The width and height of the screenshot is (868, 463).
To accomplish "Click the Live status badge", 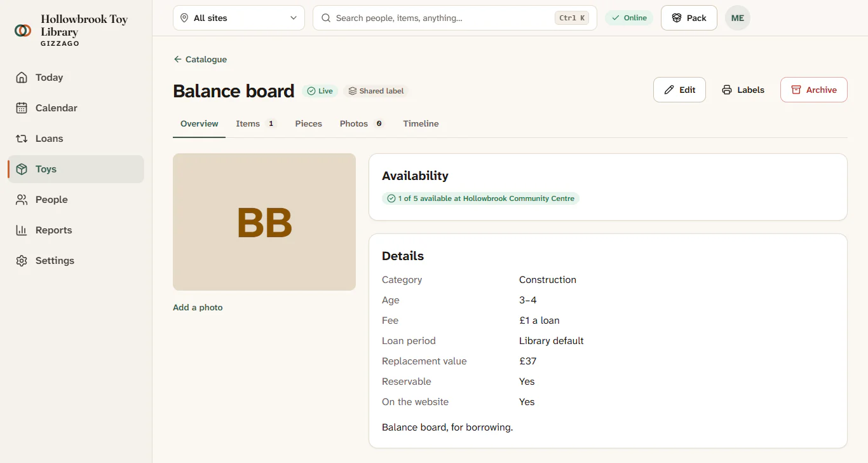I will coord(320,91).
